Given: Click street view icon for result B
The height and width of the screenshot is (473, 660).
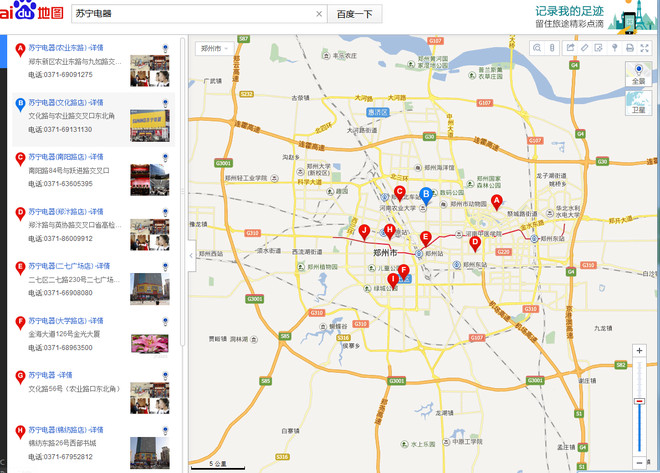Looking at the screenshot, I should point(165,103).
